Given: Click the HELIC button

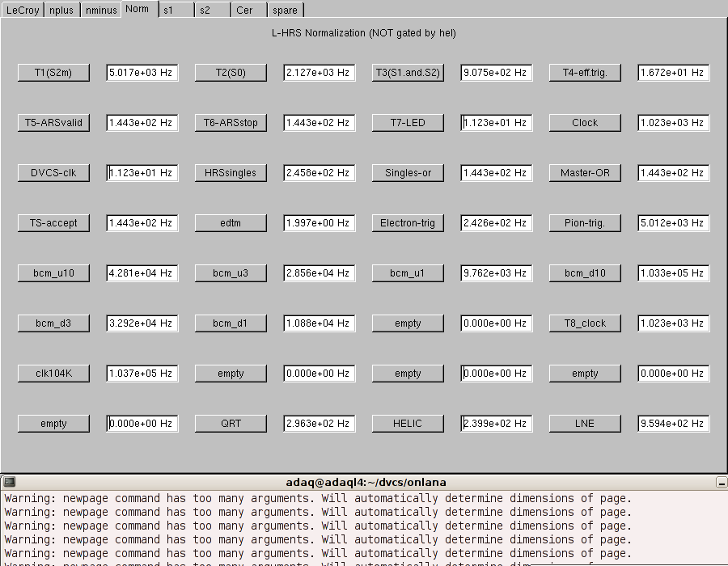Looking at the screenshot, I should [x=408, y=424].
